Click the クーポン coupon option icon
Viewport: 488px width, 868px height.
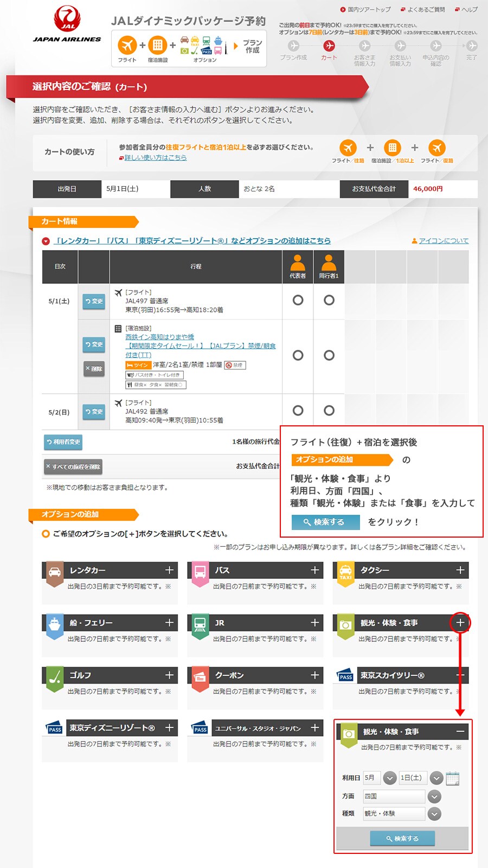pos(200,678)
